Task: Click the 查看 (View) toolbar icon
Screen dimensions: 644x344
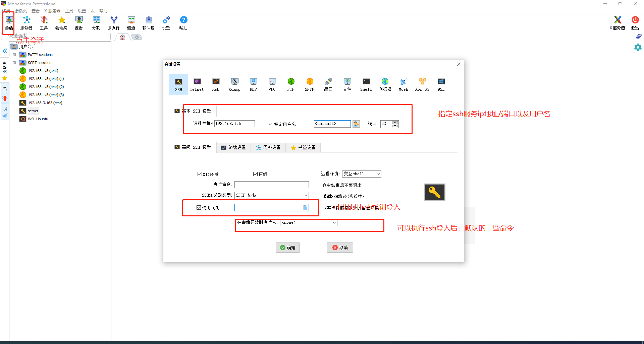Action: [79, 23]
